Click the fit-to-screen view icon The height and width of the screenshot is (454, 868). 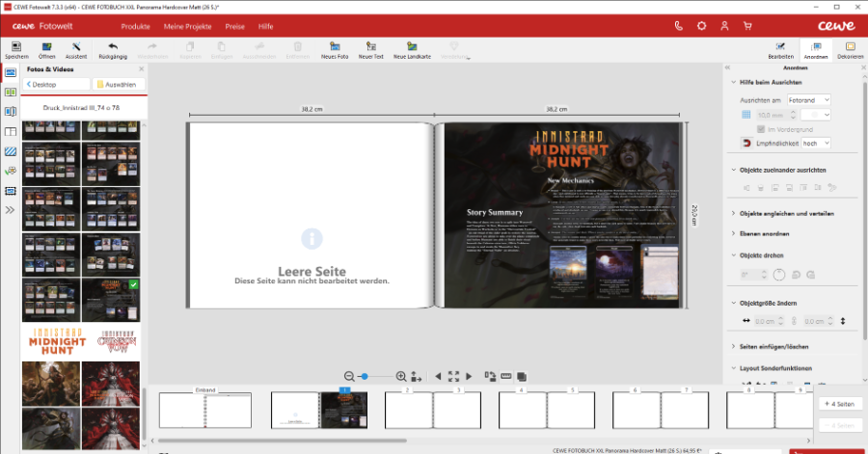click(452, 376)
